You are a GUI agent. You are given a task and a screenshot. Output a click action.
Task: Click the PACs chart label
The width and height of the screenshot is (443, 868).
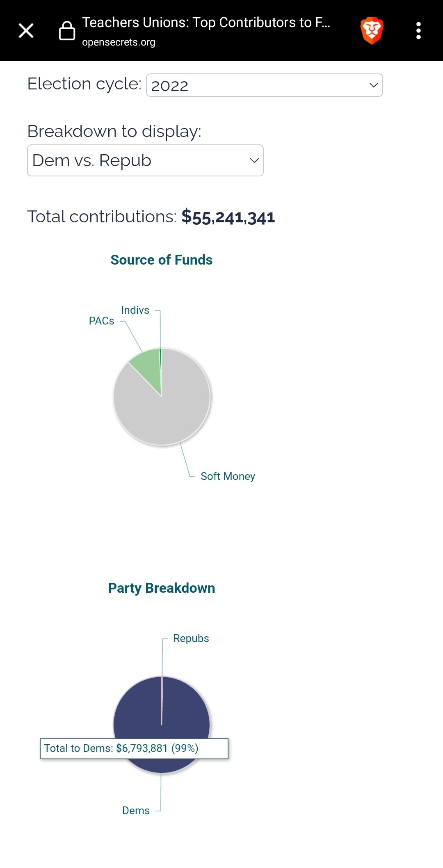pyautogui.click(x=101, y=321)
